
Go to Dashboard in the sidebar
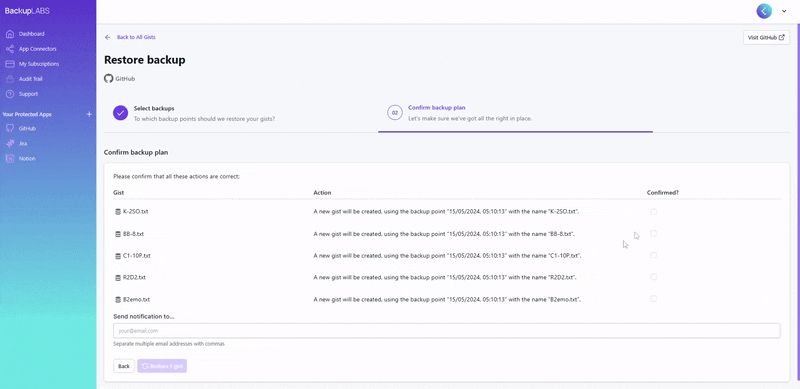pos(32,34)
